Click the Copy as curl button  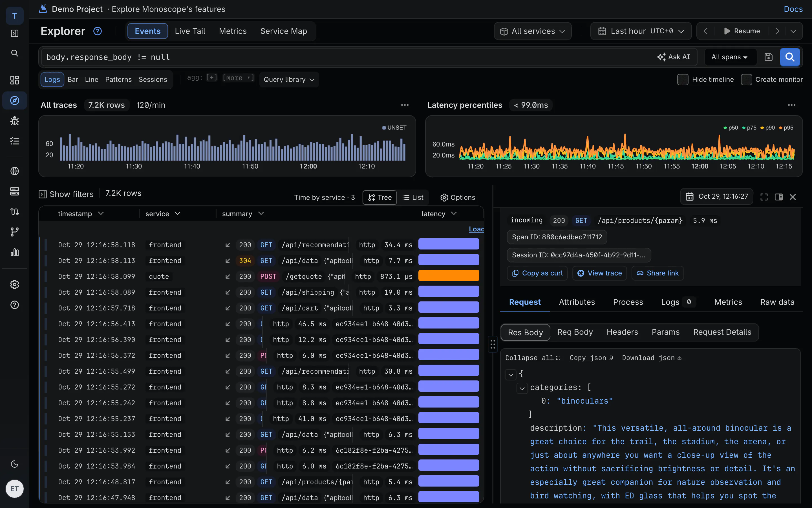(537, 273)
